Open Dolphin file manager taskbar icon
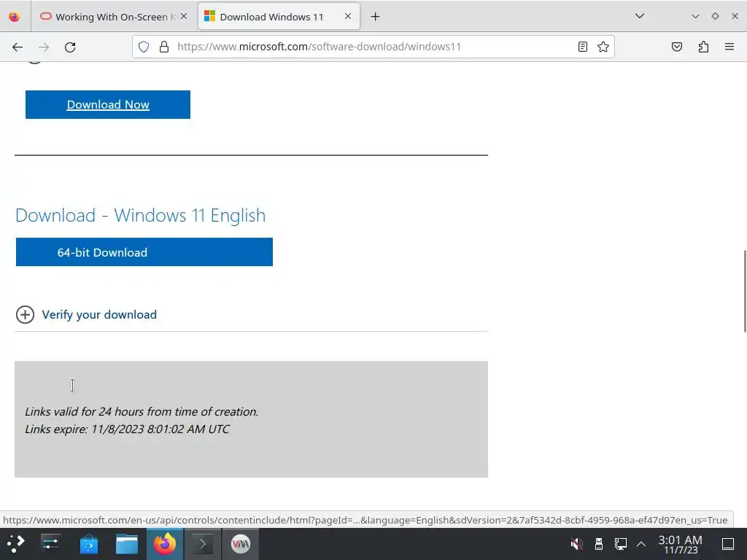 pyautogui.click(x=127, y=544)
